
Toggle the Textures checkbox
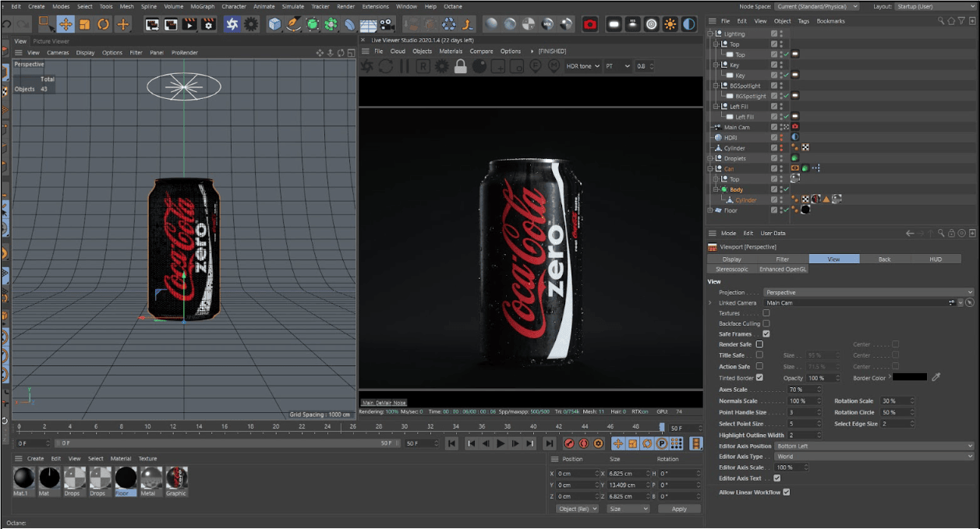766,313
